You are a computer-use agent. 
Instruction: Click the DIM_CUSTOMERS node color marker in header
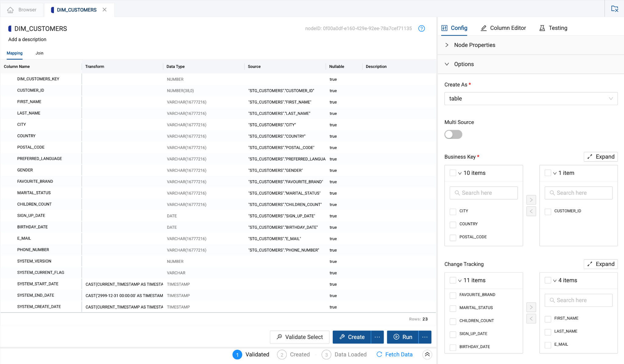pyautogui.click(x=10, y=29)
